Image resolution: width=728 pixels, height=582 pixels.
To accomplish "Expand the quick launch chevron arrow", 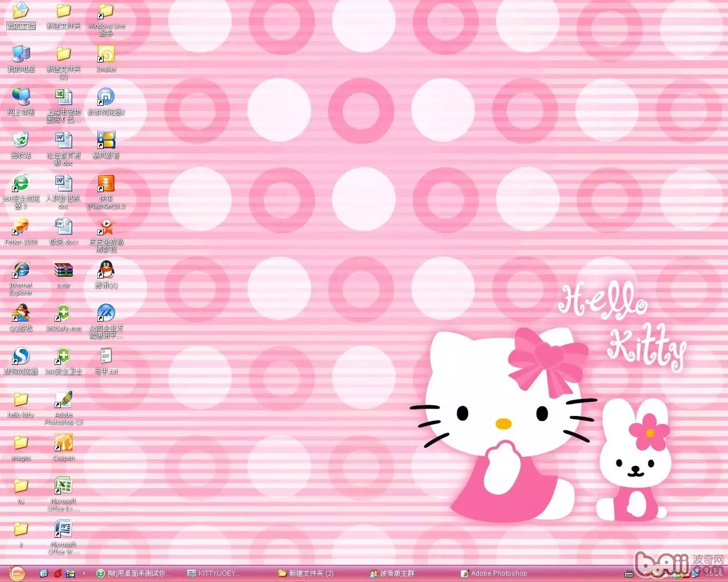I will pos(84,573).
